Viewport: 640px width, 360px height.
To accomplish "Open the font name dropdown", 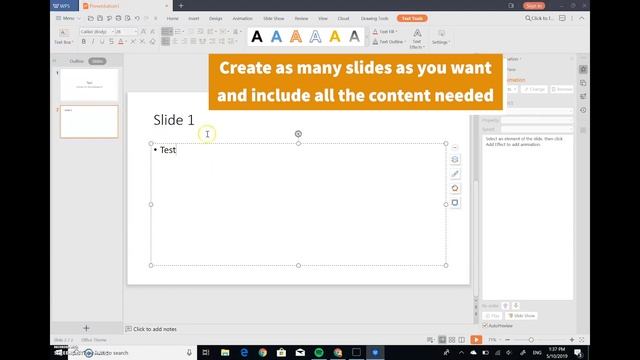I will tap(113, 31).
